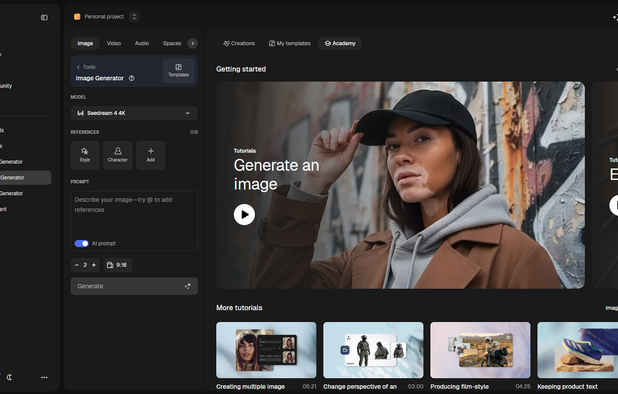Open Change perspective of an tutorial thumbnail
Viewport: 618px width, 394px height.
pyautogui.click(x=373, y=350)
